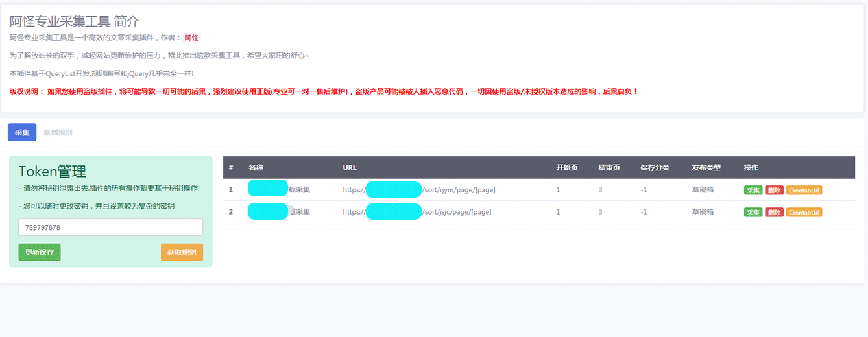Click the 名称 column header
Viewport: 868px width, 337px height.
pos(256,167)
